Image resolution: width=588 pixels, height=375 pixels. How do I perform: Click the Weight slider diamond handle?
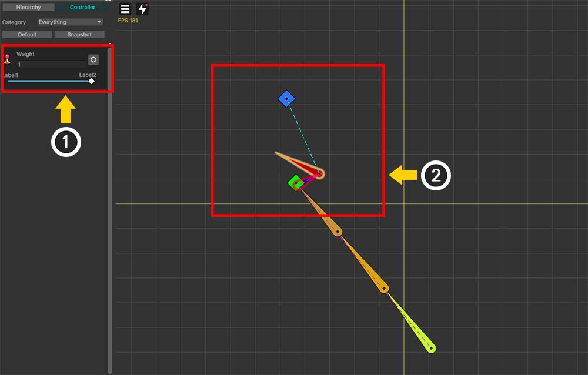[x=91, y=81]
